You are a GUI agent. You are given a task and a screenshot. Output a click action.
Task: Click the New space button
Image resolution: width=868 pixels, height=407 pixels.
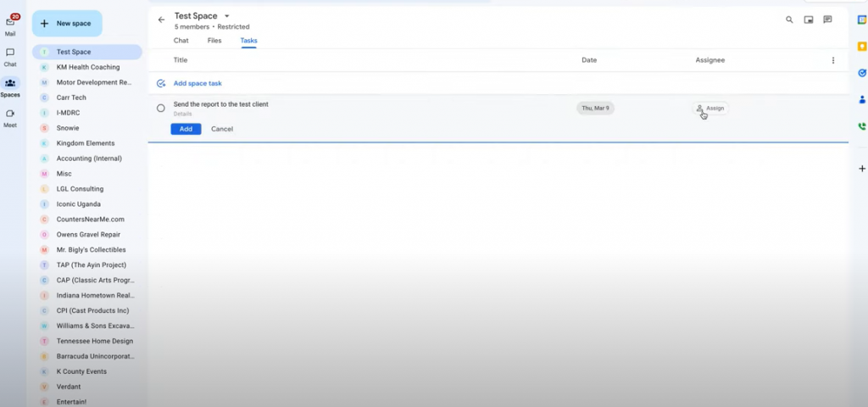tap(67, 24)
